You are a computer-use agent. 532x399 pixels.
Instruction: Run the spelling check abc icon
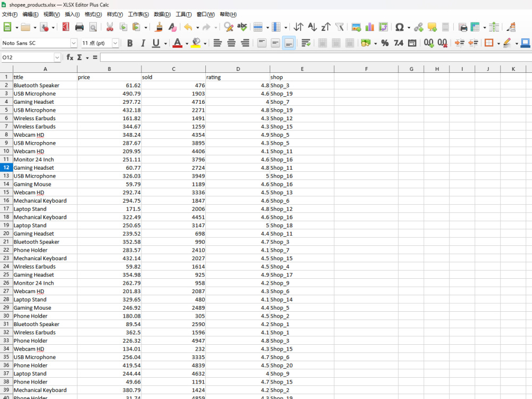tap(242, 27)
